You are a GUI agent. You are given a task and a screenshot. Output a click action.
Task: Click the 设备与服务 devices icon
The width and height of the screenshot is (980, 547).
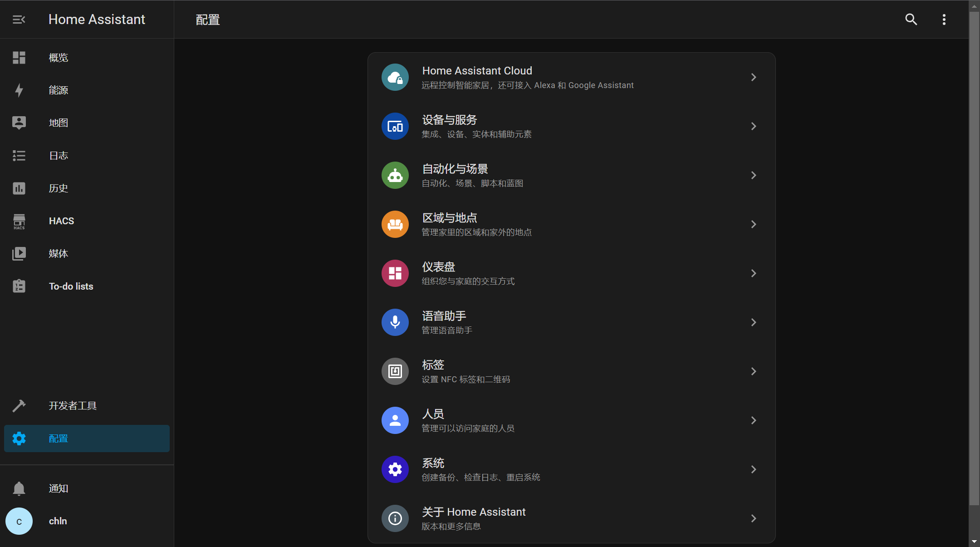(395, 126)
